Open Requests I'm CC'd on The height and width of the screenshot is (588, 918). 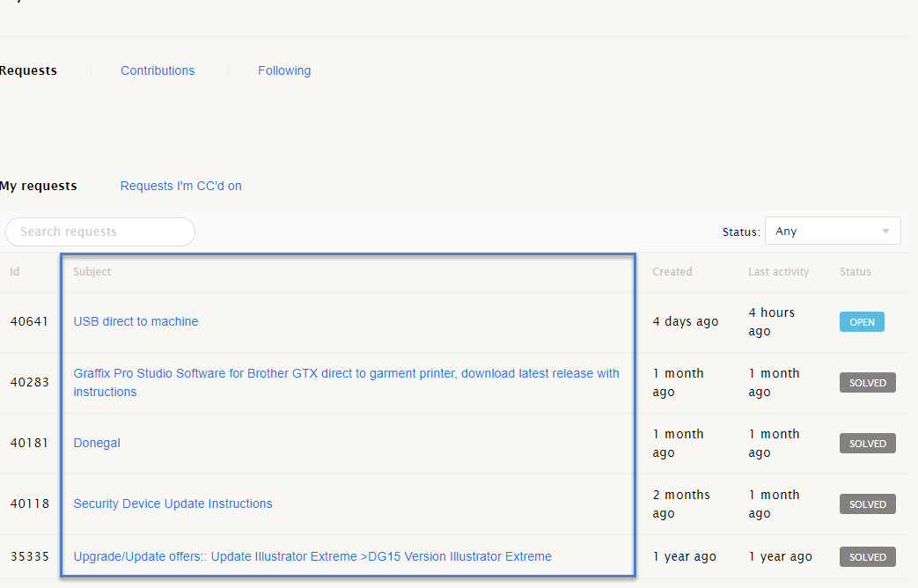[x=181, y=187]
